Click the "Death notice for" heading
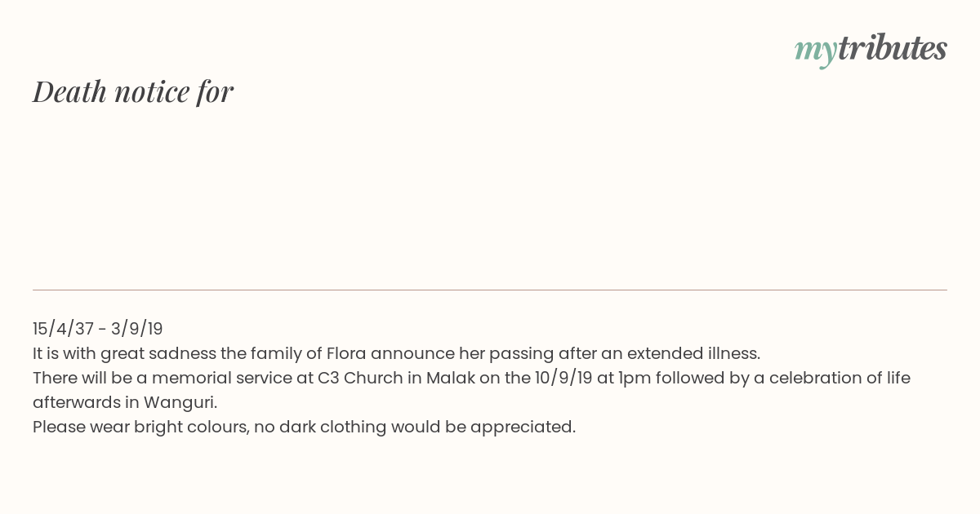Image resolution: width=980 pixels, height=514 pixels. (x=133, y=91)
